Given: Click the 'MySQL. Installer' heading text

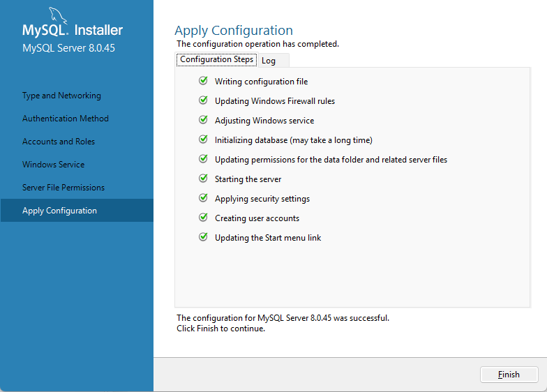Looking at the screenshot, I should (73, 31).
